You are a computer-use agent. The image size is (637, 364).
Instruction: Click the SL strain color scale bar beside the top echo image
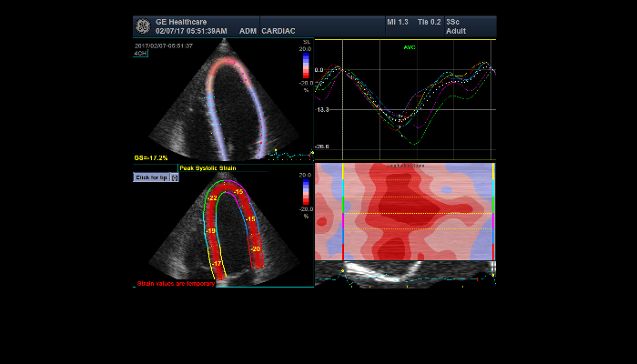(x=307, y=68)
